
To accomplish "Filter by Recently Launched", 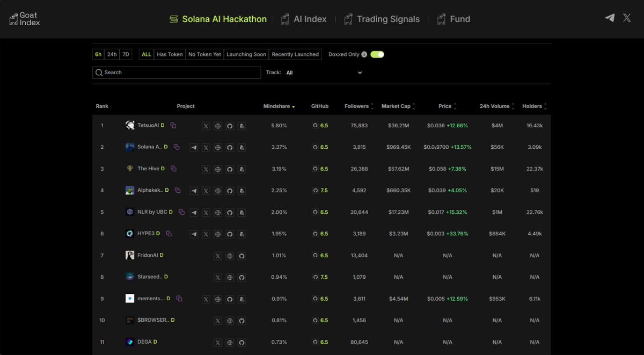I will 295,54.
